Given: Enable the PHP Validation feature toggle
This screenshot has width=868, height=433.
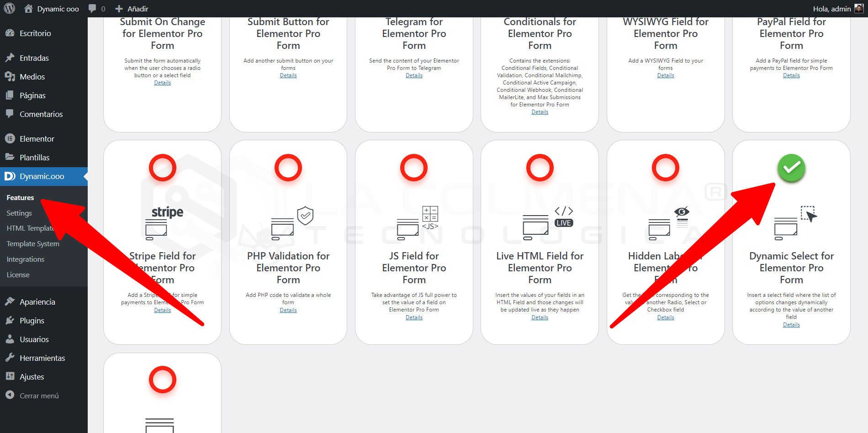Looking at the screenshot, I should coord(288,168).
